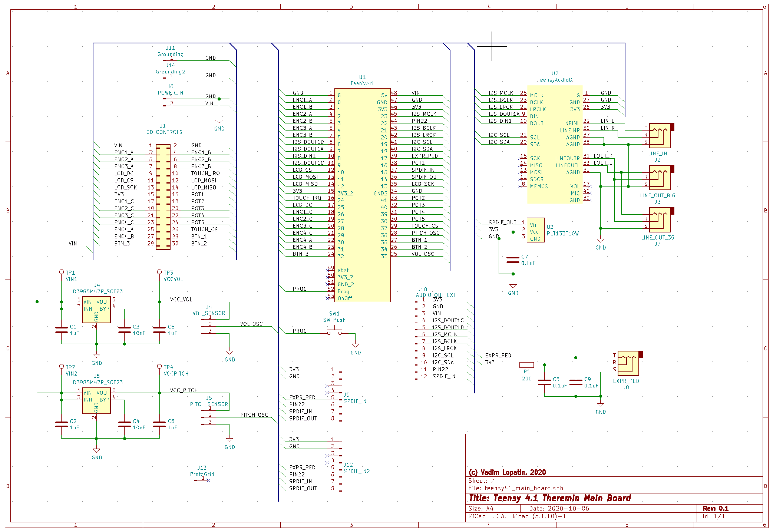Select the U2 TeensyAudioD component body
The image size is (773, 532).
[x=555, y=144]
